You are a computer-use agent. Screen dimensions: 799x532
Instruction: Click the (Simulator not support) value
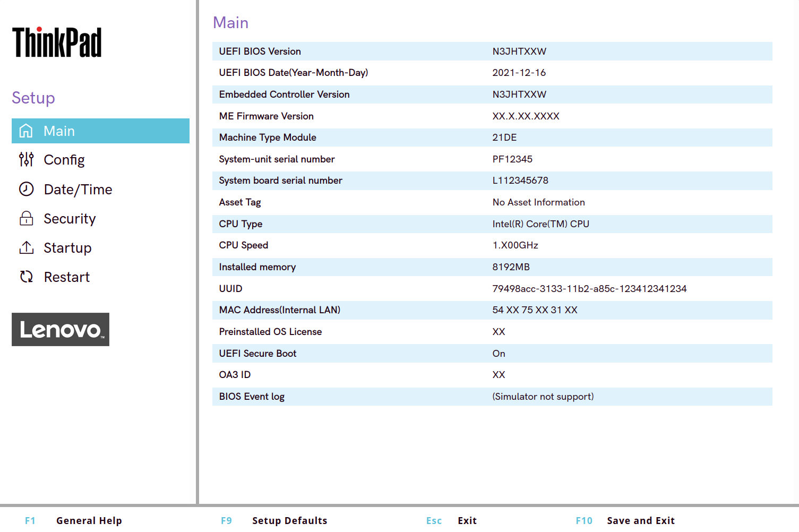click(x=543, y=397)
